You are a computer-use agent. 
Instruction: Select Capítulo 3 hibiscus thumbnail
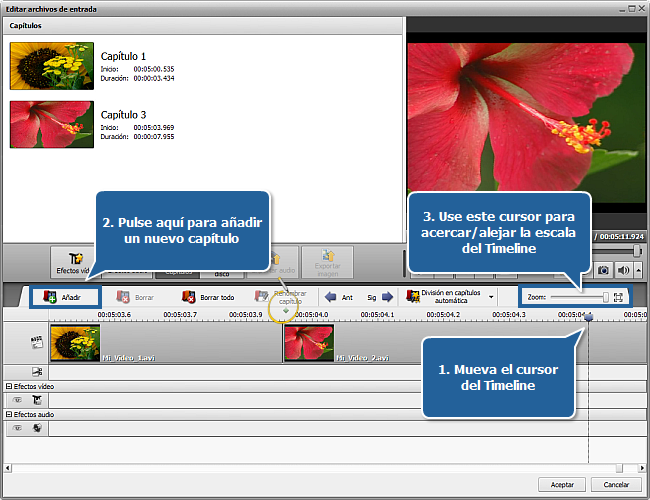pos(52,124)
